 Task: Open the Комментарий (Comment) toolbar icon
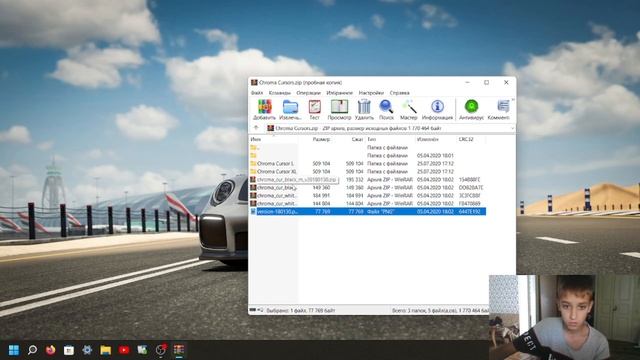(x=503, y=107)
